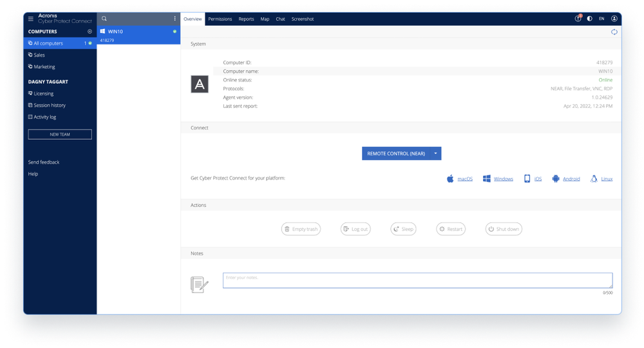Click the Online status value
Viewport: 644px width, 348px height.
point(605,80)
